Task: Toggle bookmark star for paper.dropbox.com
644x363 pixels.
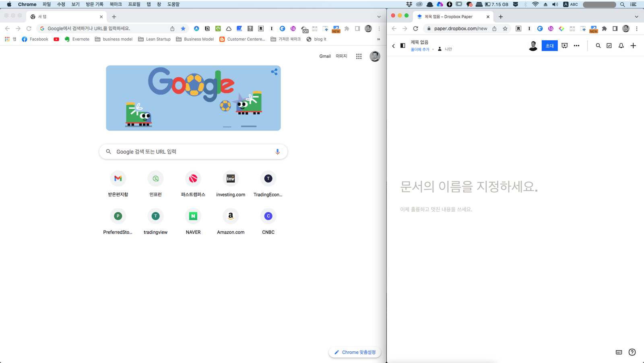Action: tap(505, 29)
